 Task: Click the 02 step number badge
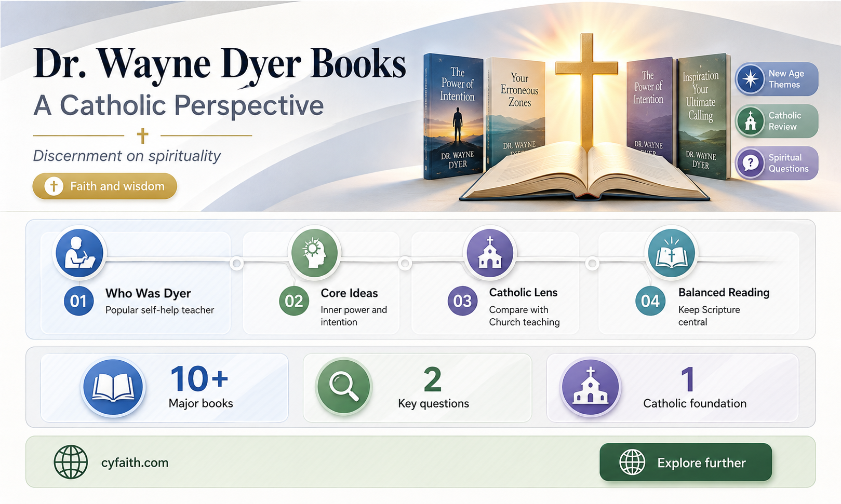tap(294, 301)
